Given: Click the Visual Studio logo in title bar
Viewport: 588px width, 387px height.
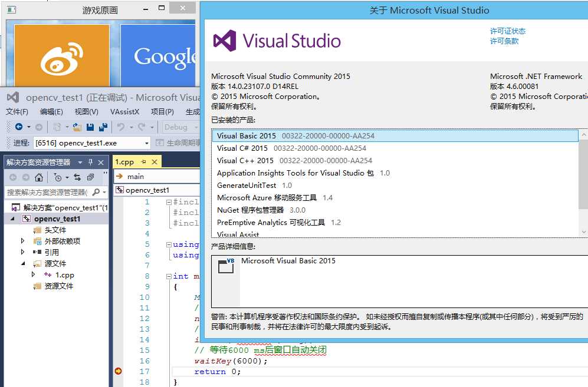Looking at the screenshot, I should point(13,97).
